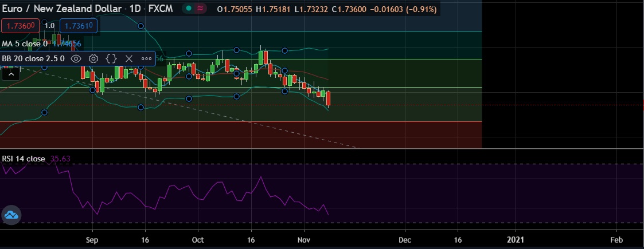Select the RSI 14 close legend
The image size is (644, 249).
coord(24,159)
